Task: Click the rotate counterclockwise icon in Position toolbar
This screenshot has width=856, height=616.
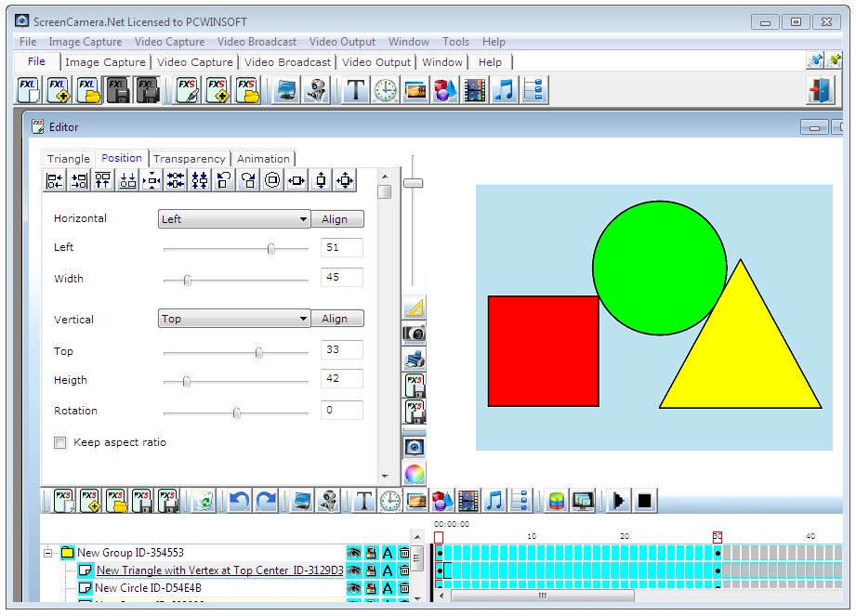Action: click(224, 180)
